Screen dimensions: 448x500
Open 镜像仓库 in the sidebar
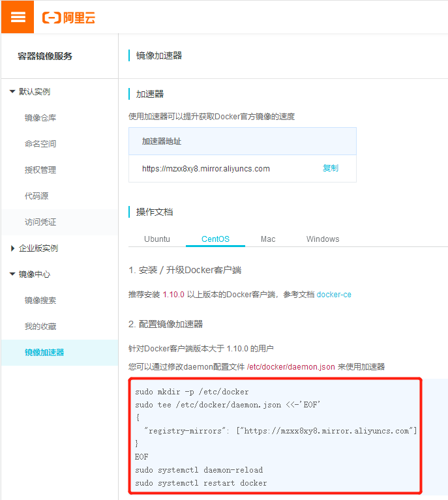pos(40,117)
